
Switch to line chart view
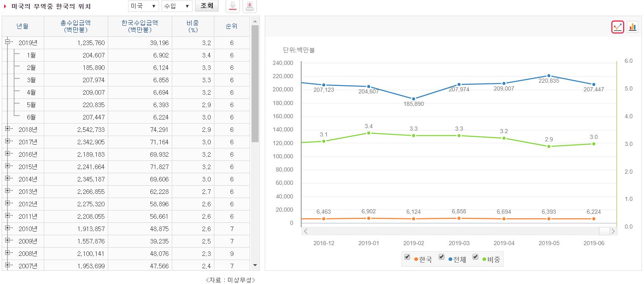point(618,27)
